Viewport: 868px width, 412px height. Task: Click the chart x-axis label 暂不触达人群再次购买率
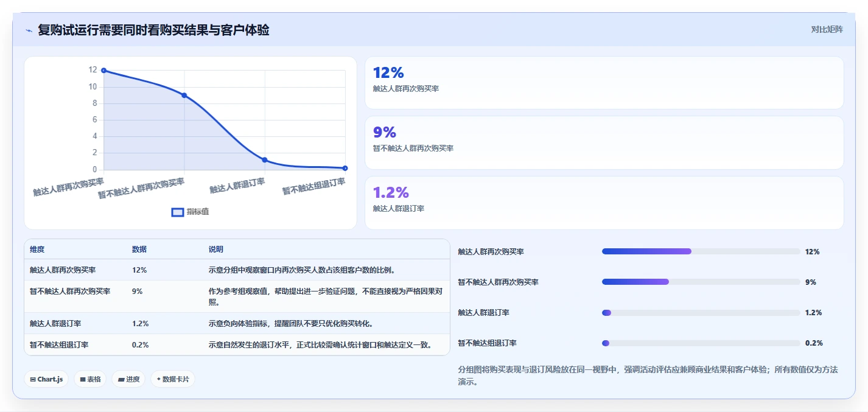coord(141,188)
